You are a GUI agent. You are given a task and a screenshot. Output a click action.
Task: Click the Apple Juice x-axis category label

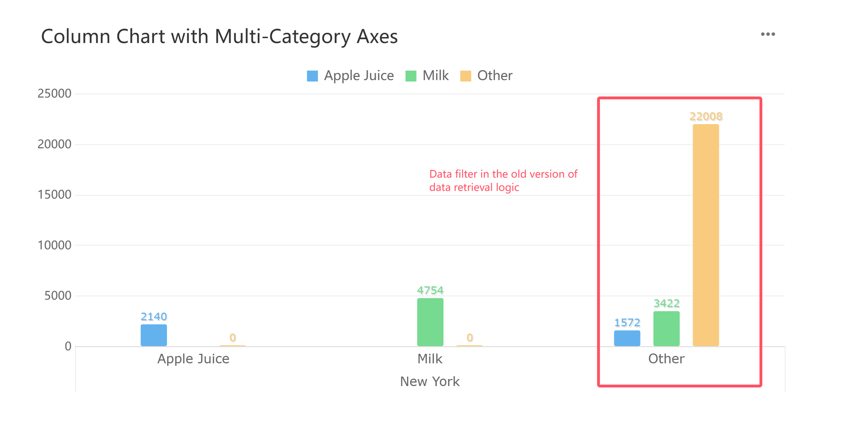193,359
